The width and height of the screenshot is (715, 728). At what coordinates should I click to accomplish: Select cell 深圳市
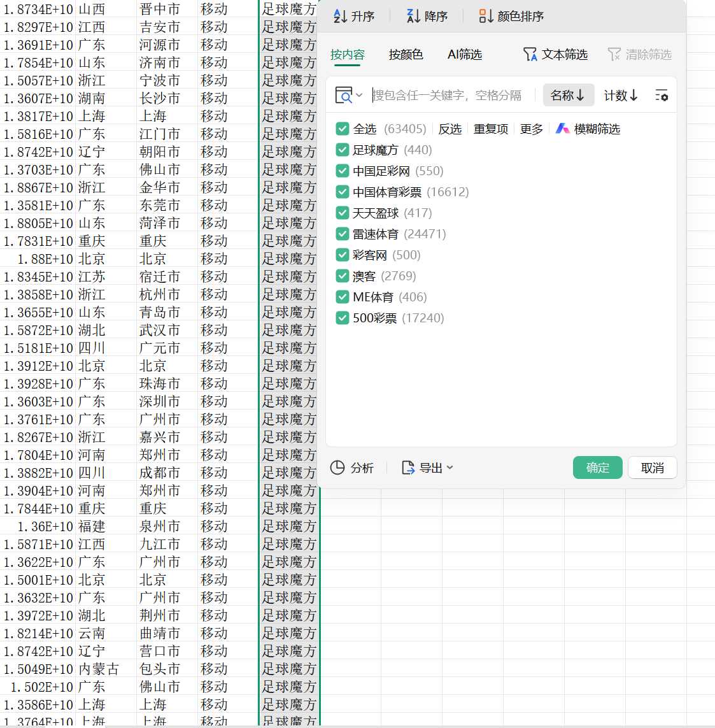coord(167,401)
